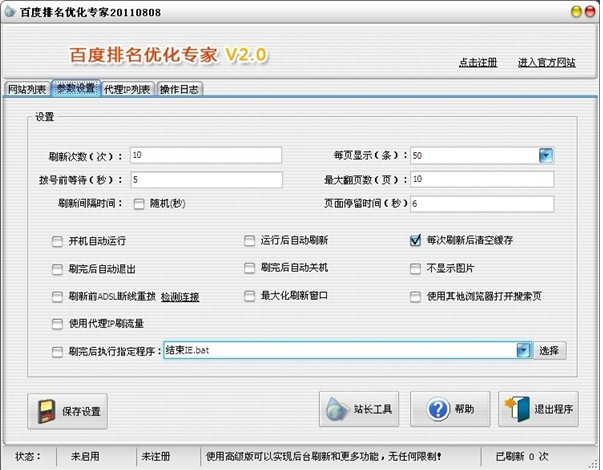Click 检测连接 link
Screen dimensions: 603x470
point(180,297)
